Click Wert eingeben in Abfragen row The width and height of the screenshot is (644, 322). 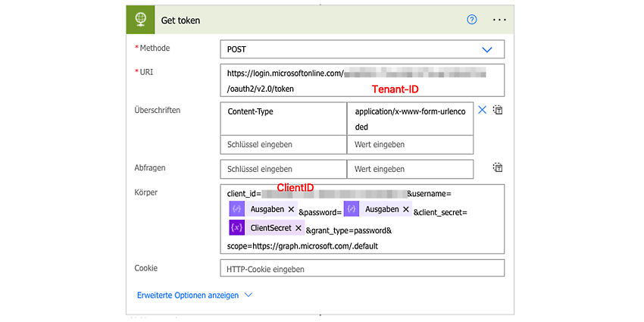pos(410,169)
